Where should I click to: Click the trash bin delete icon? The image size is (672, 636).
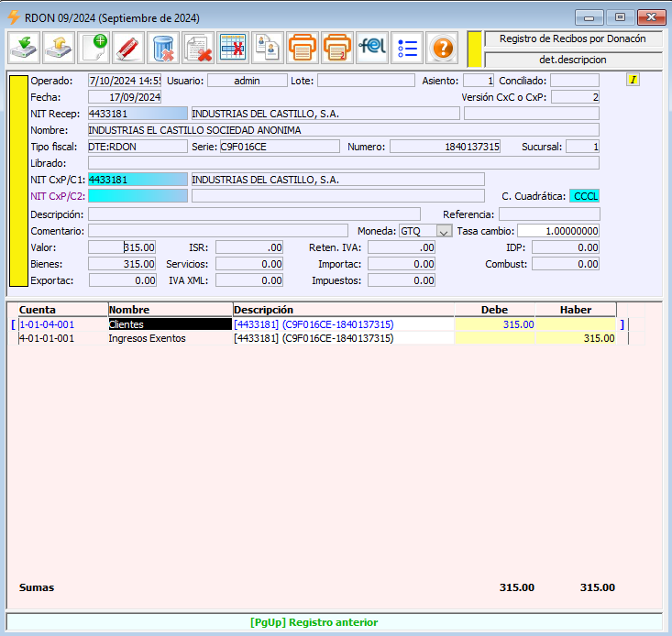(x=164, y=47)
